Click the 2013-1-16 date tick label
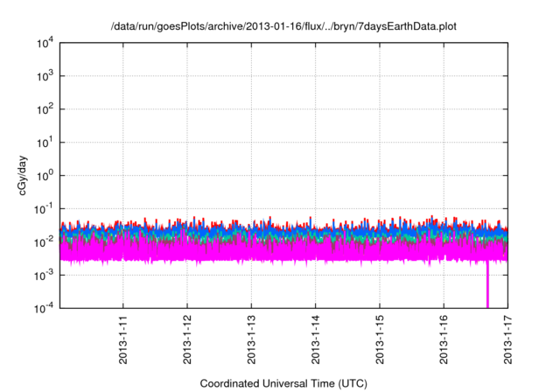Image resolution: width=560 pixels, height=392 pixels. click(444, 339)
